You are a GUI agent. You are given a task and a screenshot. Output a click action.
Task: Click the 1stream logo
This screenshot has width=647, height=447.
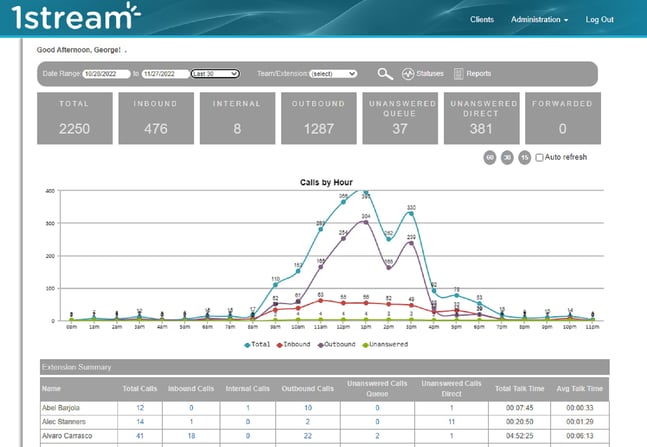click(76, 17)
